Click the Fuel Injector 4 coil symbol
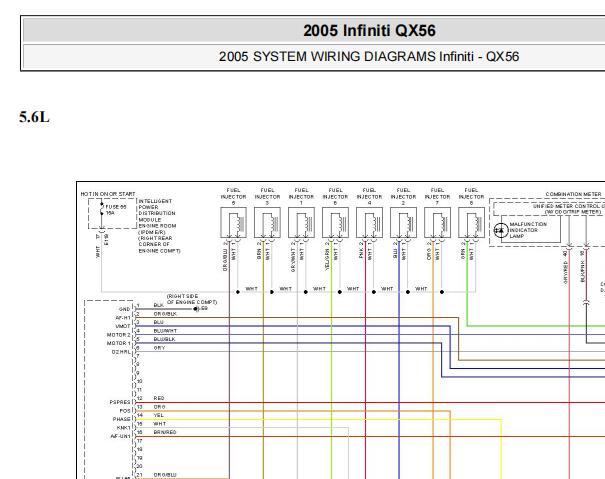The image size is (605, 479). point(369,223)
